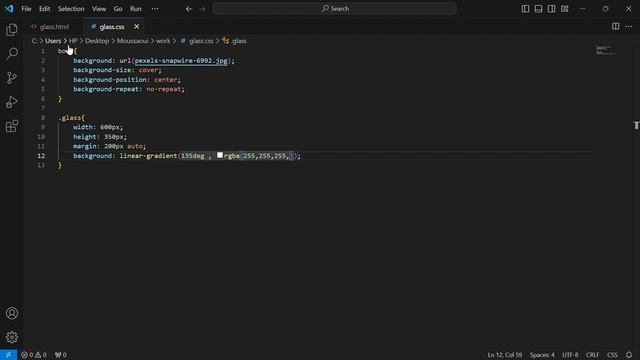Open the Explorer view in activity bar
This screenshot has width=640, height=360.
(x=12, y=30)
